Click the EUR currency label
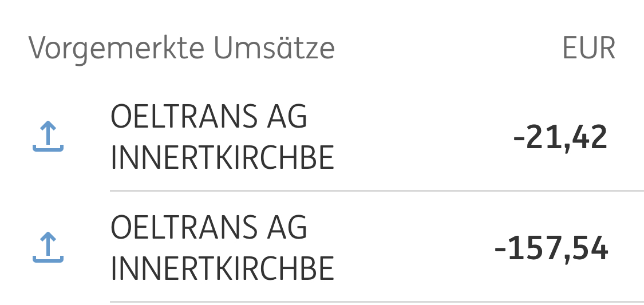The width and height of the screenshot is (644, 305). click(x=588, y=48)
